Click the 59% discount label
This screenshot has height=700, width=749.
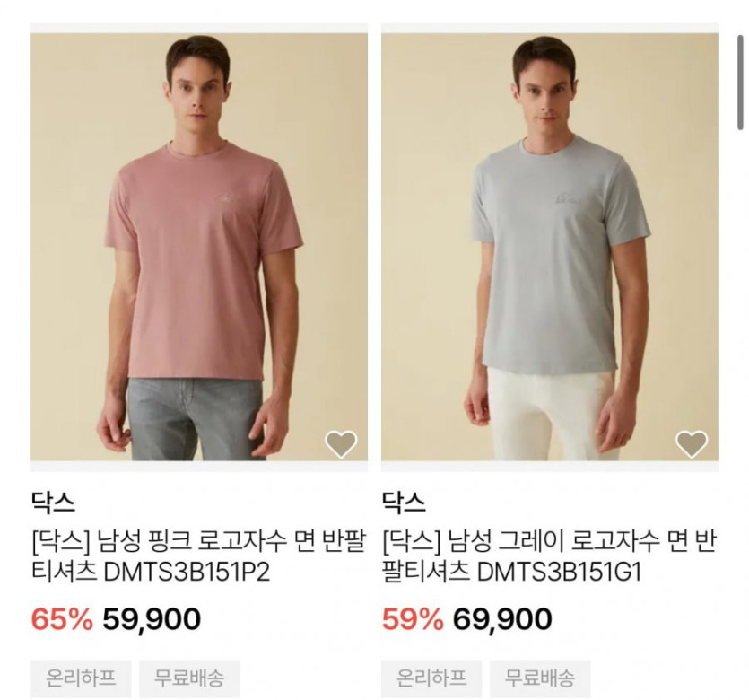coord(413,619)
